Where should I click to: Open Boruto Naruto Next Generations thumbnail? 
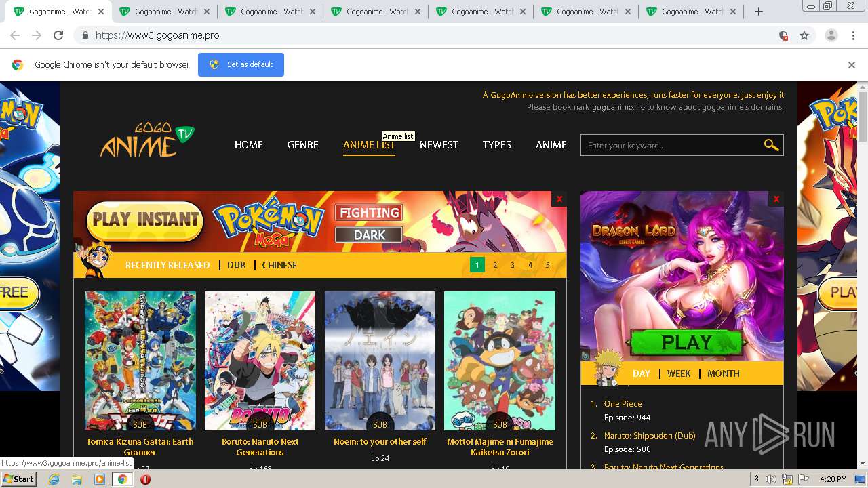tap(260, 361)
